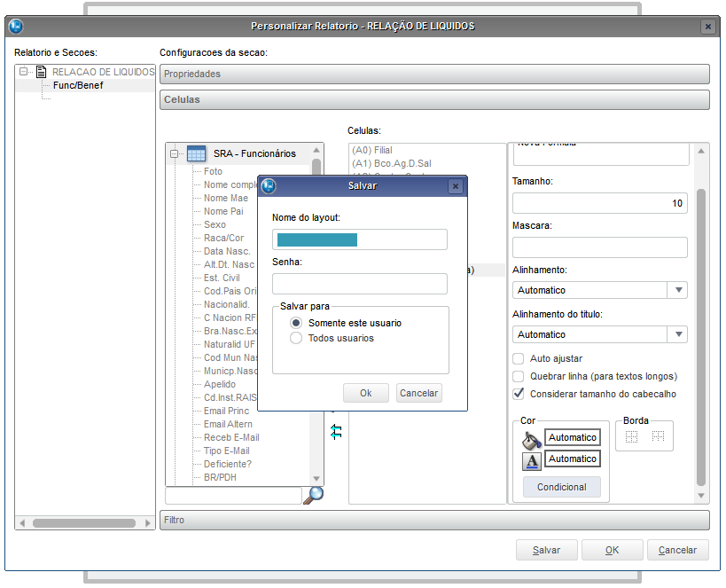
Task: Toggle the Celulas section bar
Action: 434,99
